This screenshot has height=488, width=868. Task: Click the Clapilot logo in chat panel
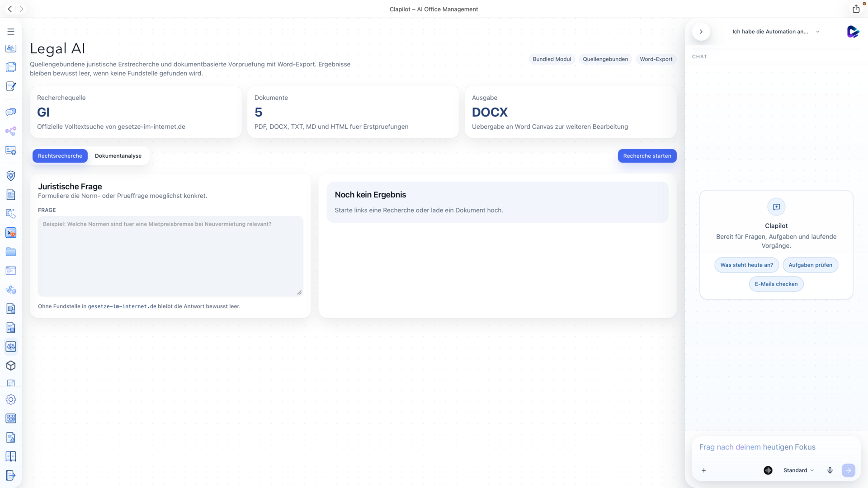pos(853,32)
